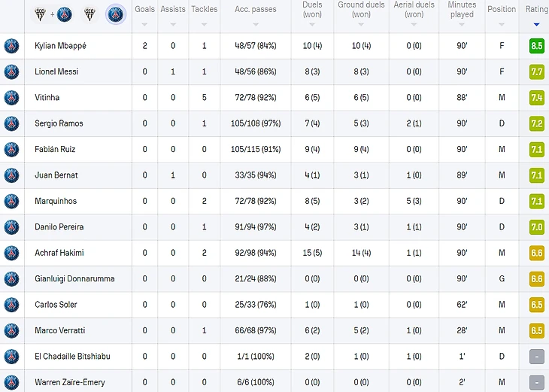Image resolution: width=549 pixels, height=392 pixels.
Task: Sort table by Assists arrow
Action: pyautogui.click(x=173, y=24)
